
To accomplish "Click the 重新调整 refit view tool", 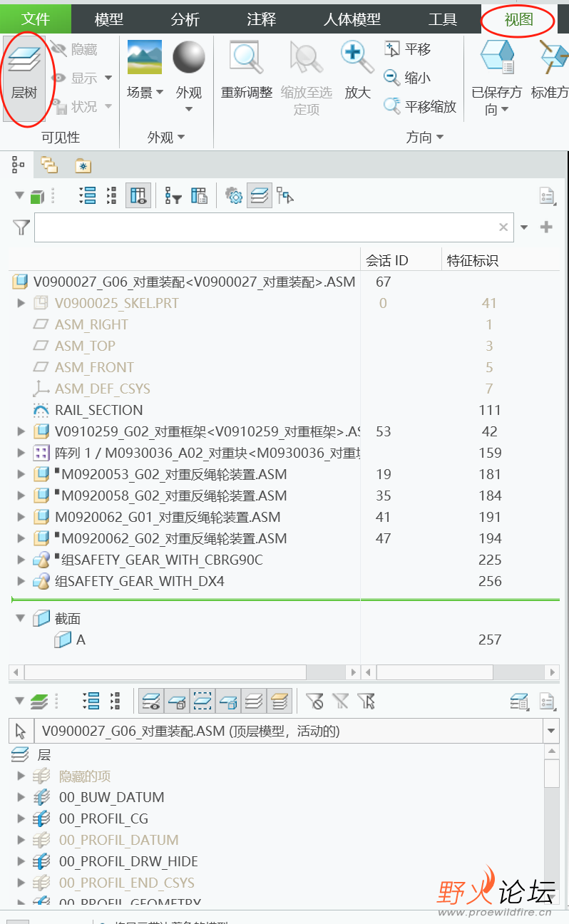I will 247,71.
